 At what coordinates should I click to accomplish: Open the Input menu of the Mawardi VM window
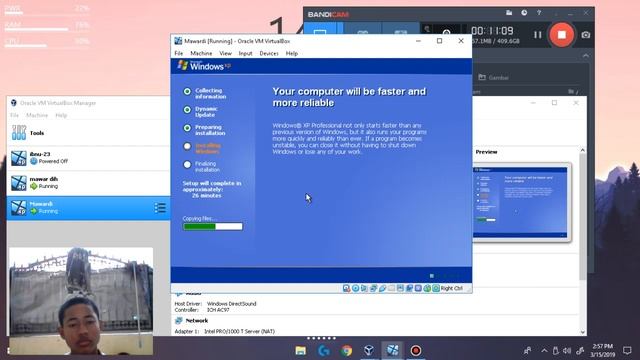click(x=245, y=53)
